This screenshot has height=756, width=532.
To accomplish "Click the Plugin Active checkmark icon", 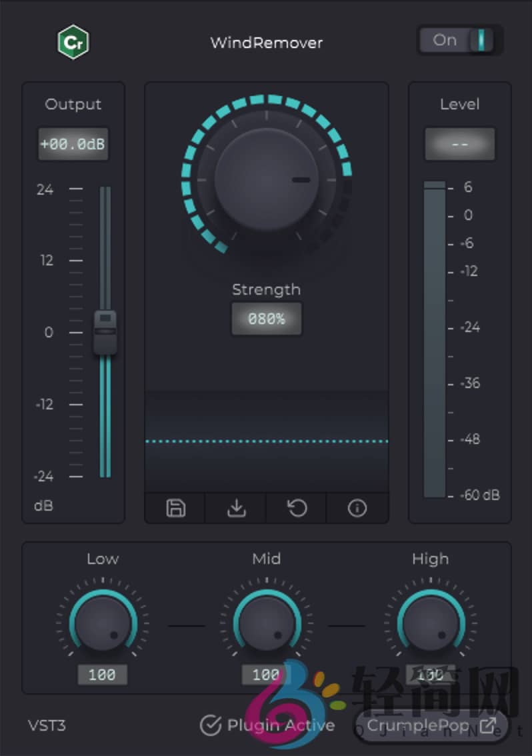I will click(x=211, y=725).
